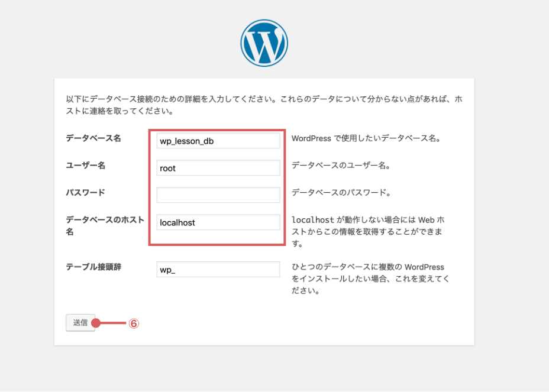The image size is (549, 392).
Task: Click the intro paragraph about database connection details
Action: [264, 105]
